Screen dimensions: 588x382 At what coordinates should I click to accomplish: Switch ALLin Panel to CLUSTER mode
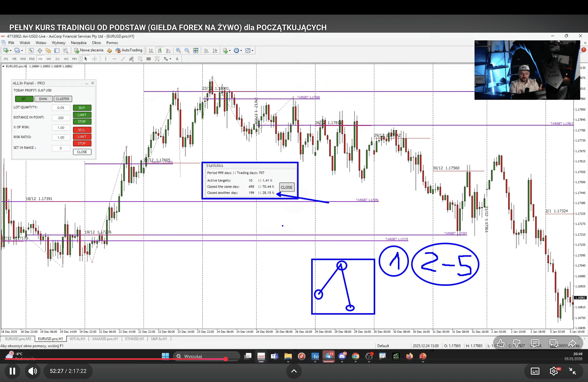[x=62, y=99]
